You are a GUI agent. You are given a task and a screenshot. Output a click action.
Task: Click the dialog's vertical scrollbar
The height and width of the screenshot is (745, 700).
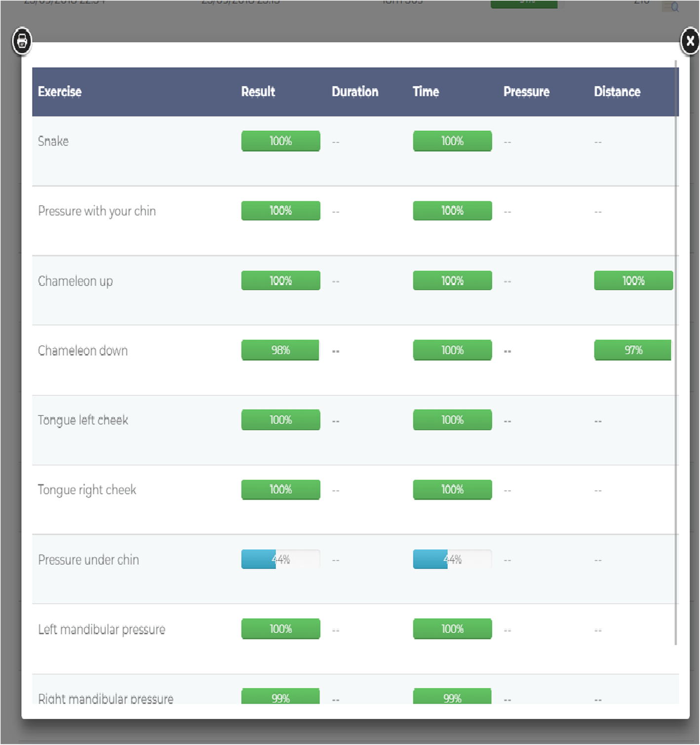pos(676,353)
